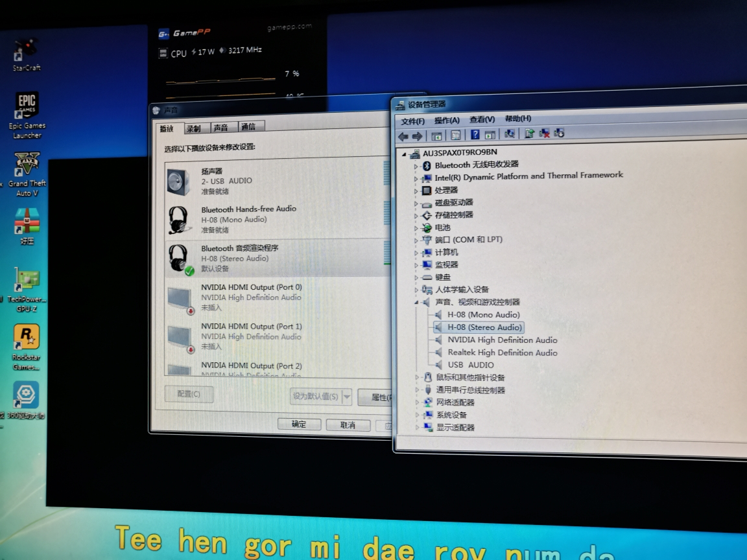Expand 端口 (COM 和 LPT) node
This screenshot has height=560, width=747.
click(416, 240)
